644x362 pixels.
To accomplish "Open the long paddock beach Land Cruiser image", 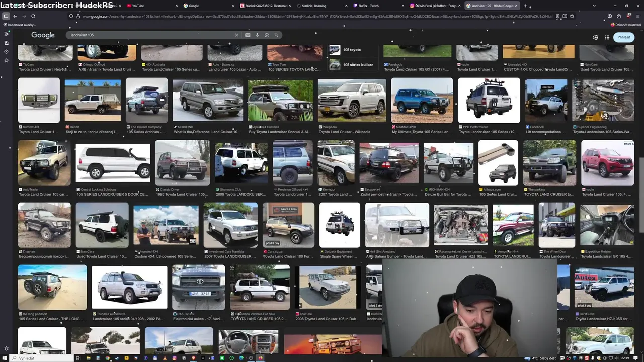I will click(x=52, y=288).
